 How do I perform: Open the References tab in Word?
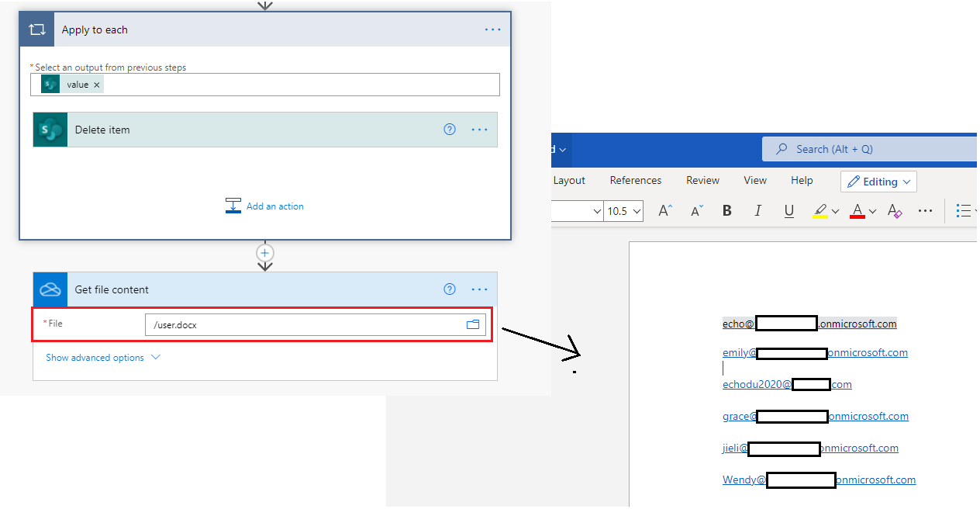[x=636, y=180]
